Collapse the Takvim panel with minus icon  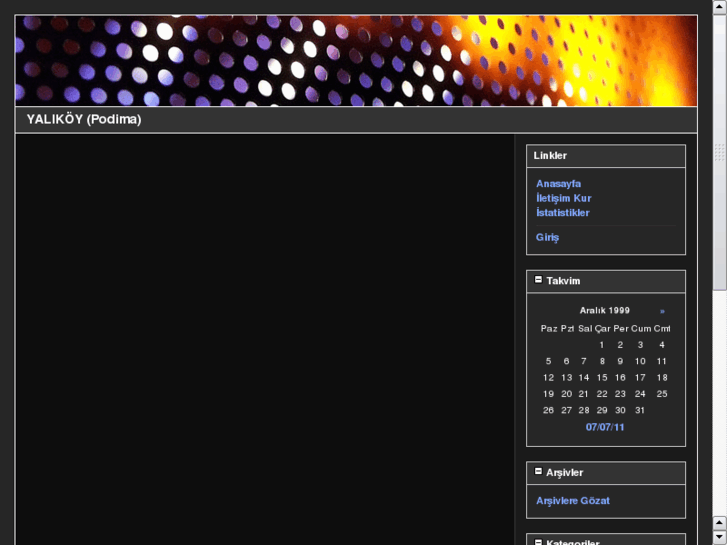538,280
